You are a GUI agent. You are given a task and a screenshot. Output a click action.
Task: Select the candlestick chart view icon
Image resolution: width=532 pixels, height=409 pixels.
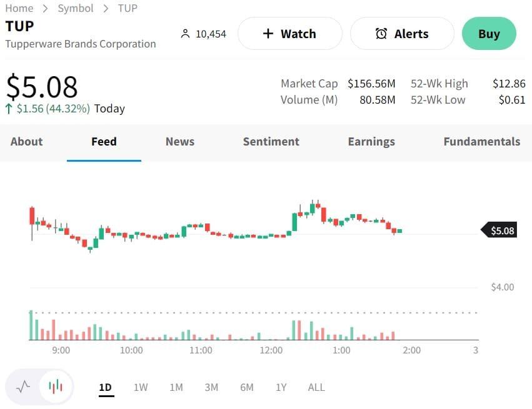point(56,387)
